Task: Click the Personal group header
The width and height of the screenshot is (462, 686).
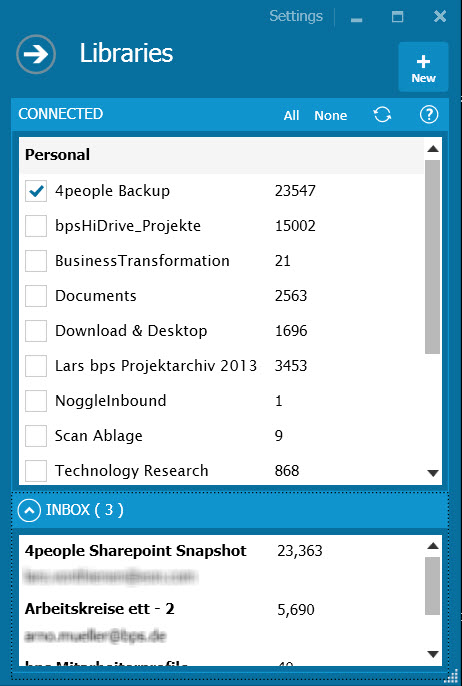Action: [222, 155]
